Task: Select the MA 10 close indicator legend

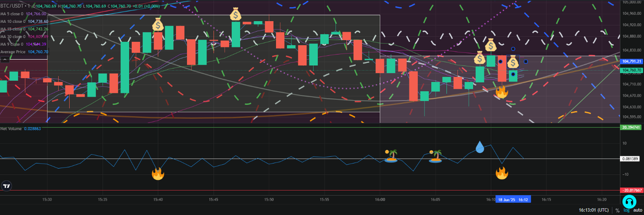Action: tap(25, 22)
